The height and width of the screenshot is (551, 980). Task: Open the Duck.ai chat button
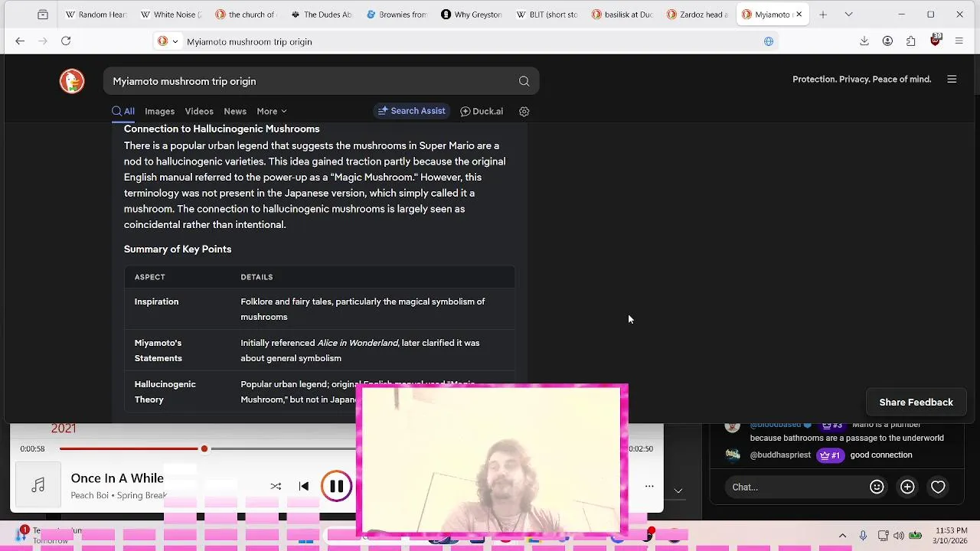tap(482, 112)
